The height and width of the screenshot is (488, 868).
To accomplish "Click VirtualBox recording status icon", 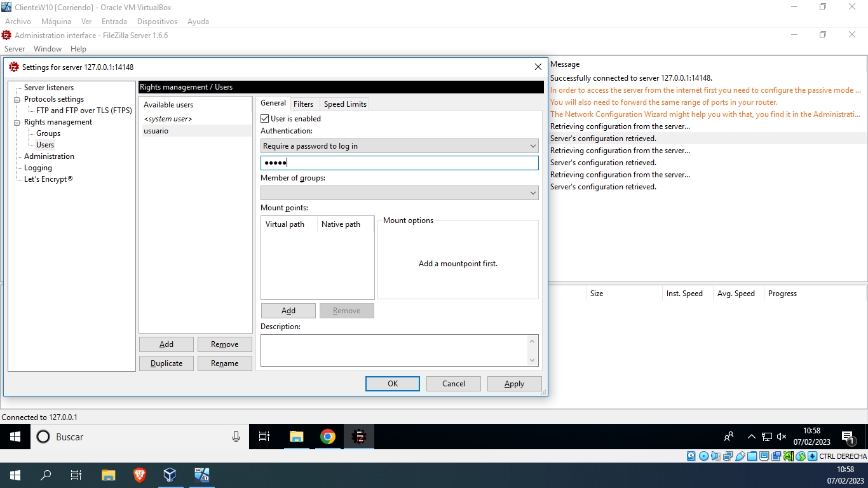I will point(776,456).
